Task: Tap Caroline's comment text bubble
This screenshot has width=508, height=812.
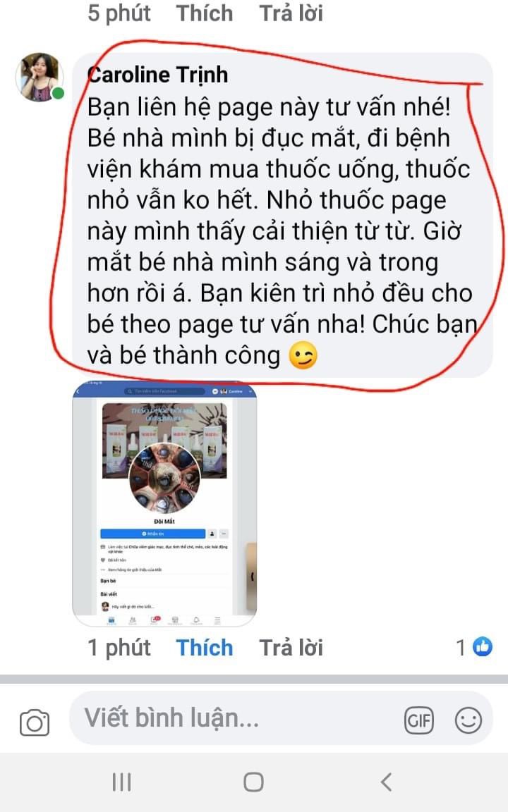Action: tap(282, 215)
